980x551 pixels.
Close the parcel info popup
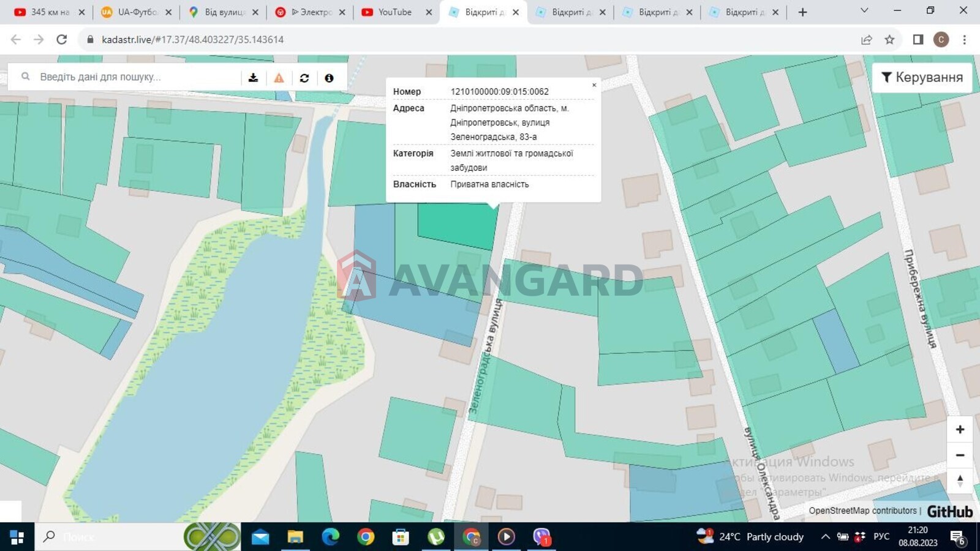594,85
